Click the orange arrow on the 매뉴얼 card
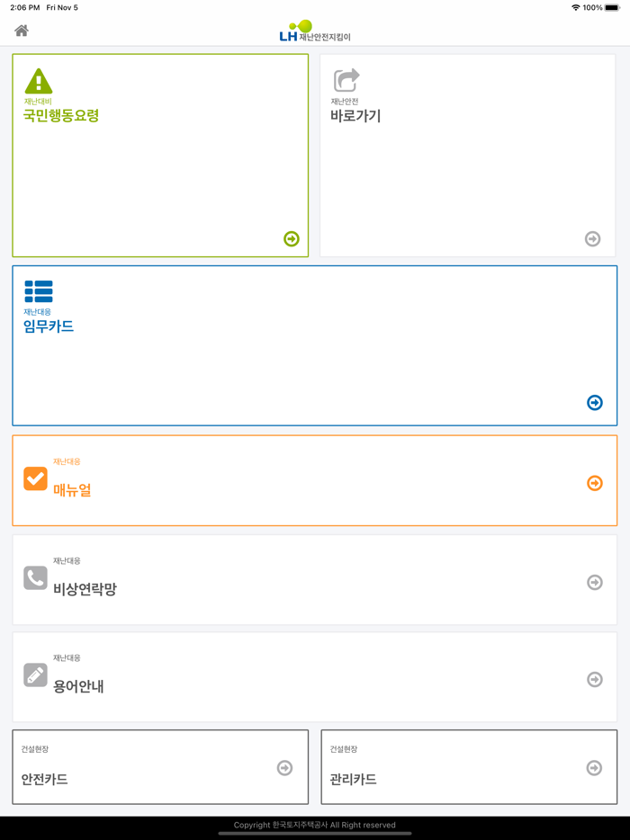630x840 pixels. click(x=594, y=483)
